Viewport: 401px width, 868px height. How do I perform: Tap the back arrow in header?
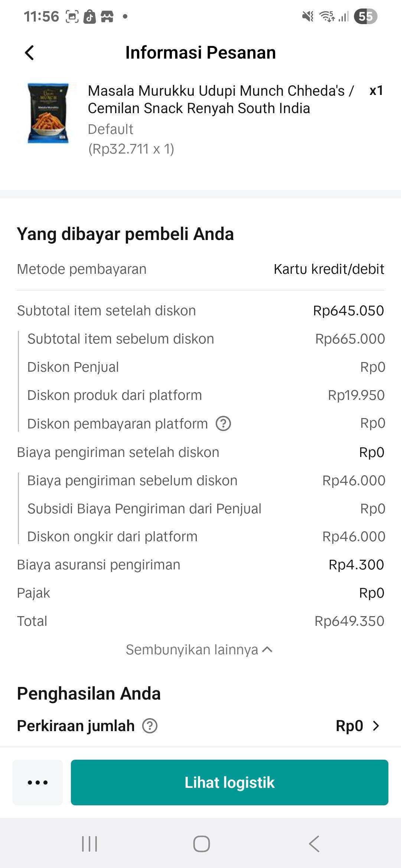(x=30, y=53)
